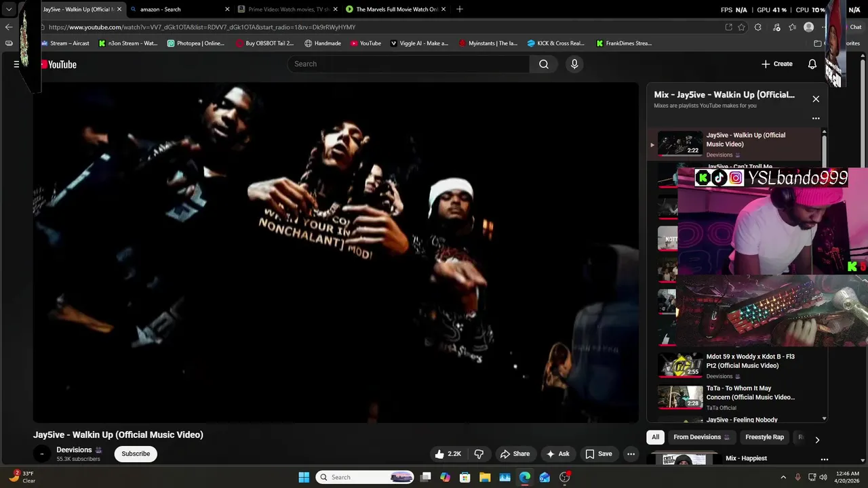This screenshot has height=488, width=868.
Task: Click the Windows taskbar Search box
Action: click(x=366, y=477)
